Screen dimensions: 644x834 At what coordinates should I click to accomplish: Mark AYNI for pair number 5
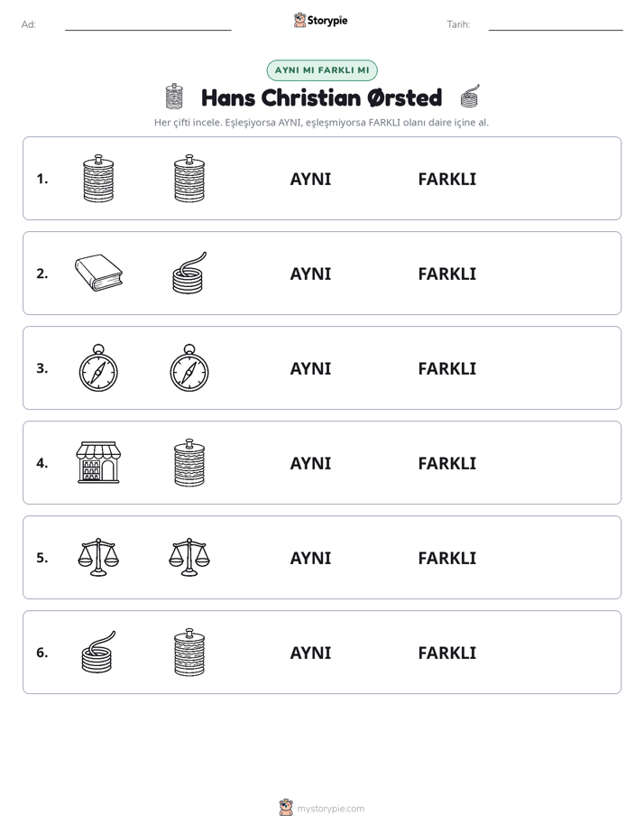pyautogui.click(x=310, y=558)
